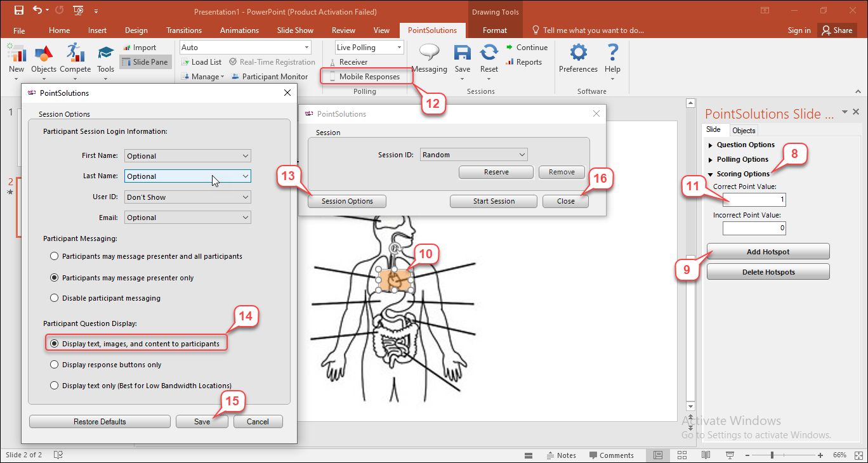Open the Messaging speech bubble icon

[430, 53]
